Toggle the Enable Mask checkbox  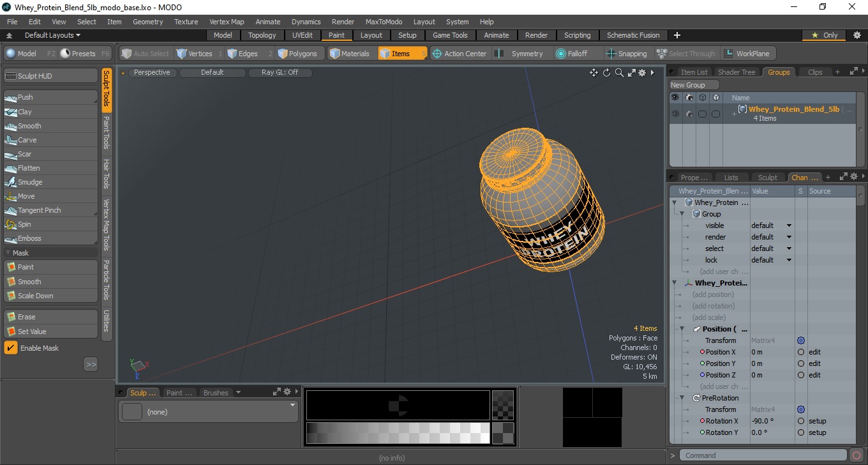pyautogui.click(x=11, y=348)
